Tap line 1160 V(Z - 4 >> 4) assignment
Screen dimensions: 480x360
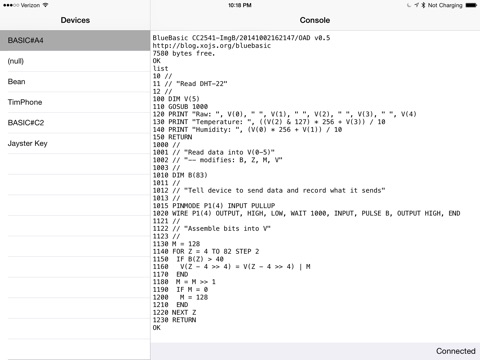click(232, 267)
